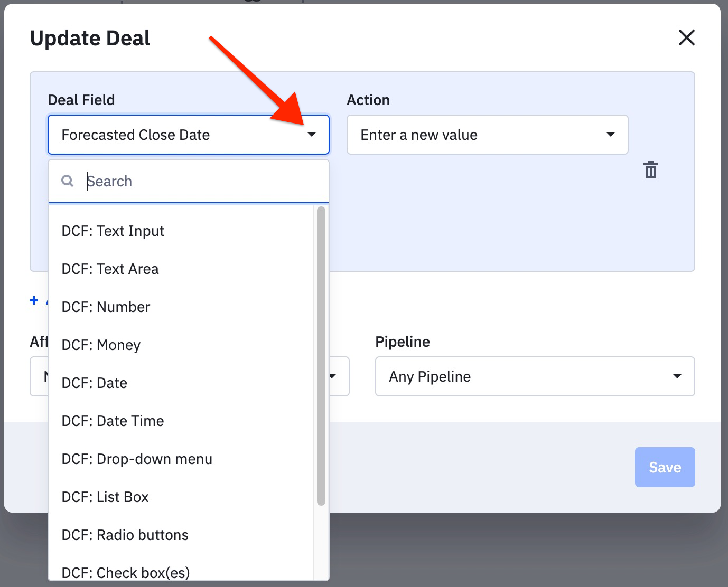Pick DCF: Radio buttons field
The width and height of the screenshot is (728, 587).
[x=125, y=535]
